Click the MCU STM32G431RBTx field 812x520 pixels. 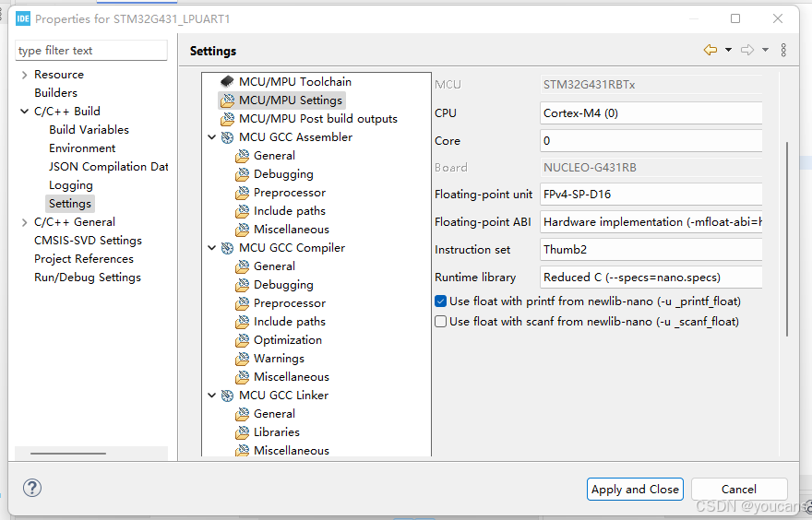click(651, 85)
